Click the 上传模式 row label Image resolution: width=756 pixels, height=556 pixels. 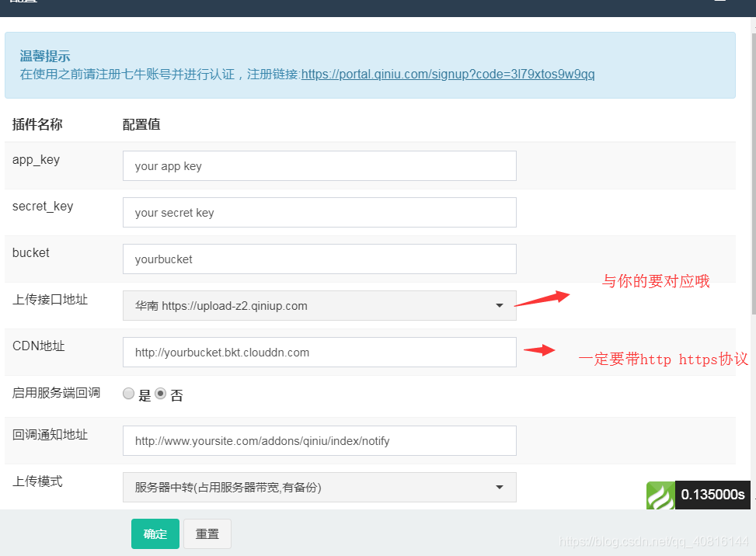click(37, 481)
